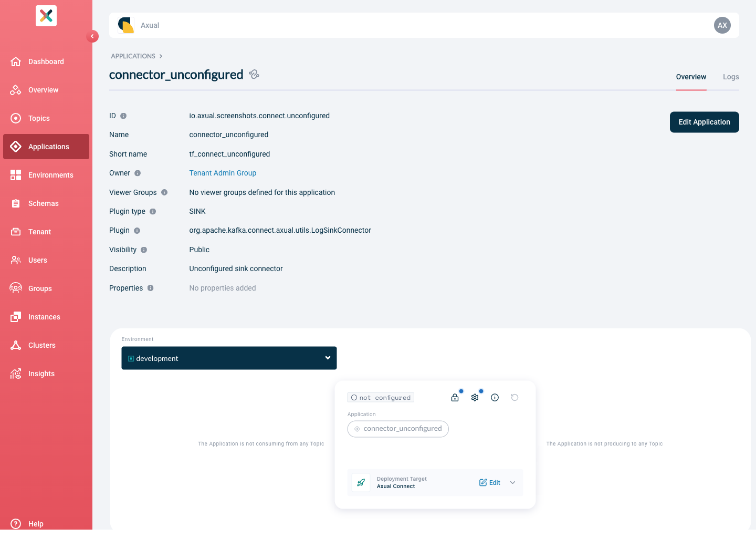Image resolution: width=756 pixels, height=538 pixels.
Task: Open Topics in the sidebar
Action: coord(46,118)
